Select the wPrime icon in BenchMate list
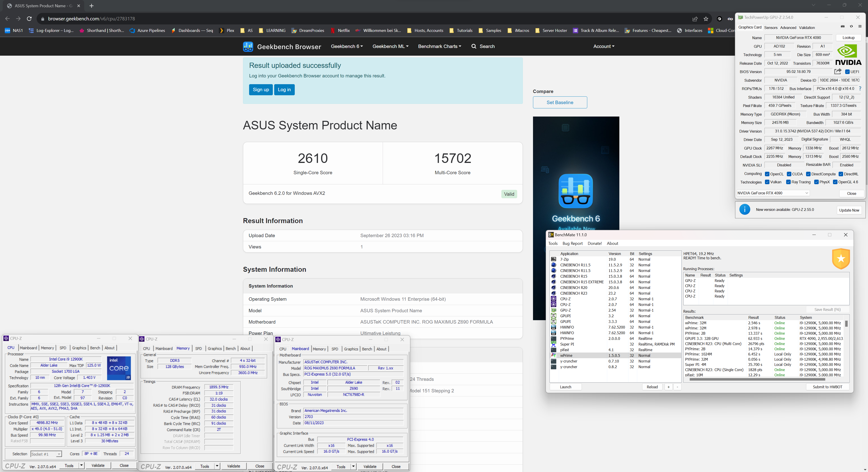Image resolution: width=868 pixels, height=472 pixels. [x=553, y=356]
